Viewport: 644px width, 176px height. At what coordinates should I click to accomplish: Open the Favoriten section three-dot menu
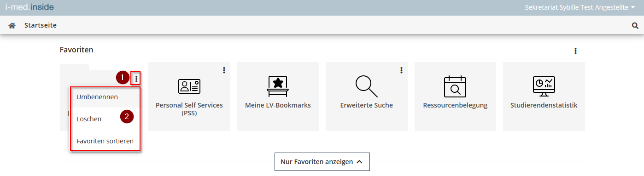575,51
